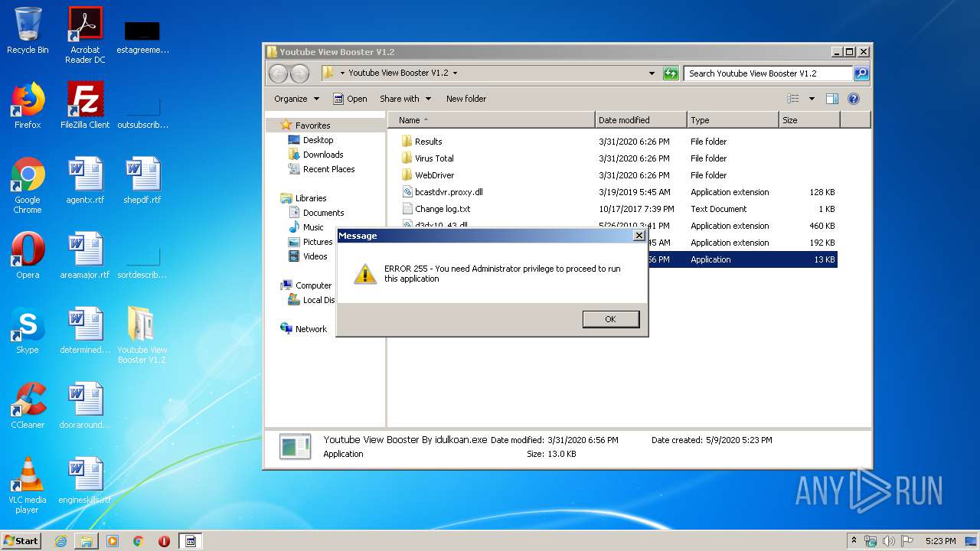
Task: Click the search Youtube View Booster field
Action: 768,73
